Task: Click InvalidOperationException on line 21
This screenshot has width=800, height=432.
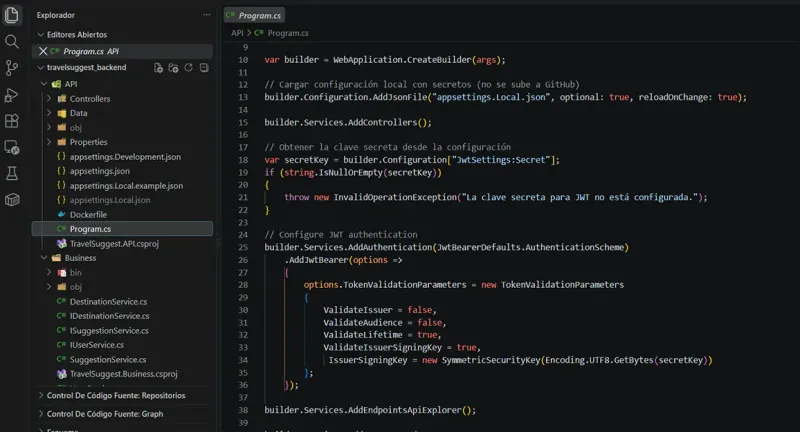Action: pos(395,197)
